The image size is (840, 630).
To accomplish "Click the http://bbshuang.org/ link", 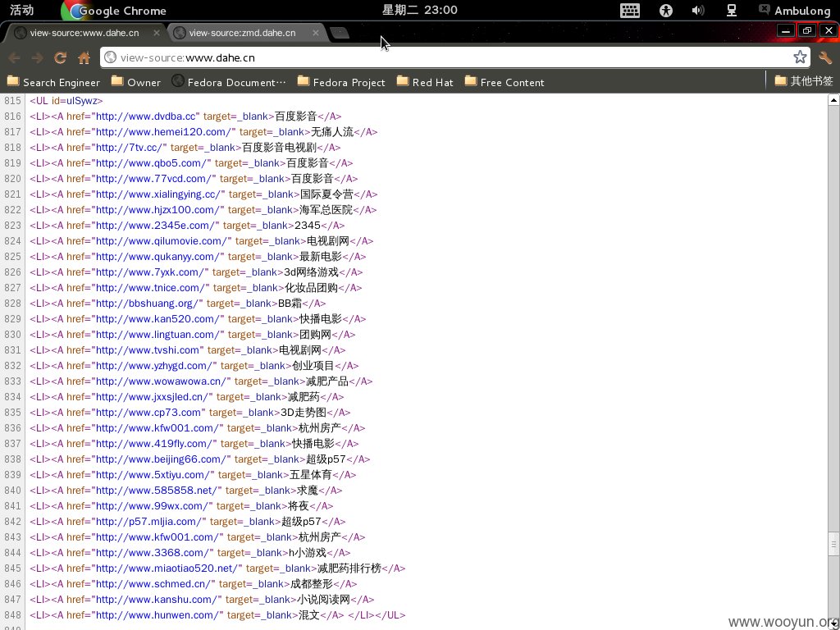I will [148, 304].
